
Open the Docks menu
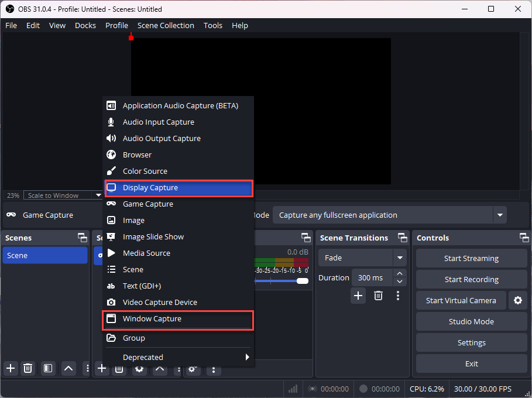point(85,25)
